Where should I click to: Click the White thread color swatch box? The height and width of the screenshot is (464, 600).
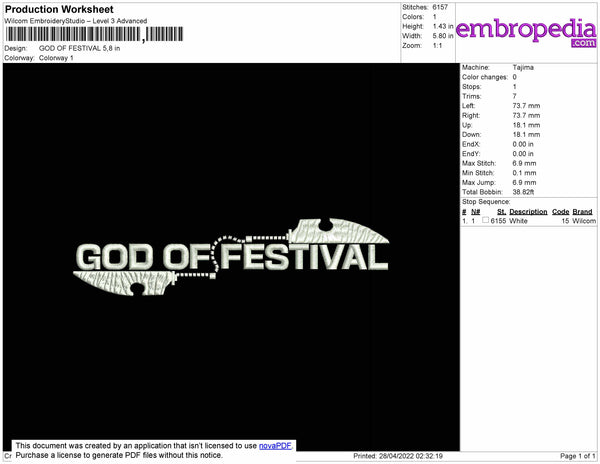point(484,221)
